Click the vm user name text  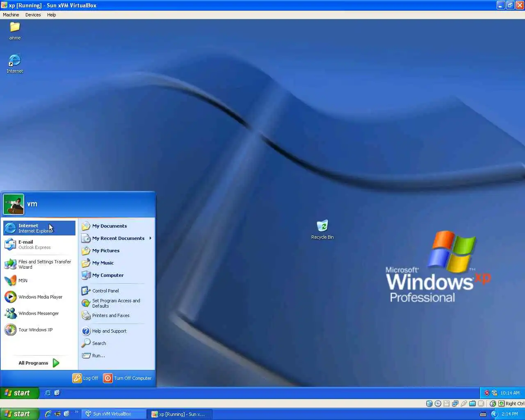[32, 204]
